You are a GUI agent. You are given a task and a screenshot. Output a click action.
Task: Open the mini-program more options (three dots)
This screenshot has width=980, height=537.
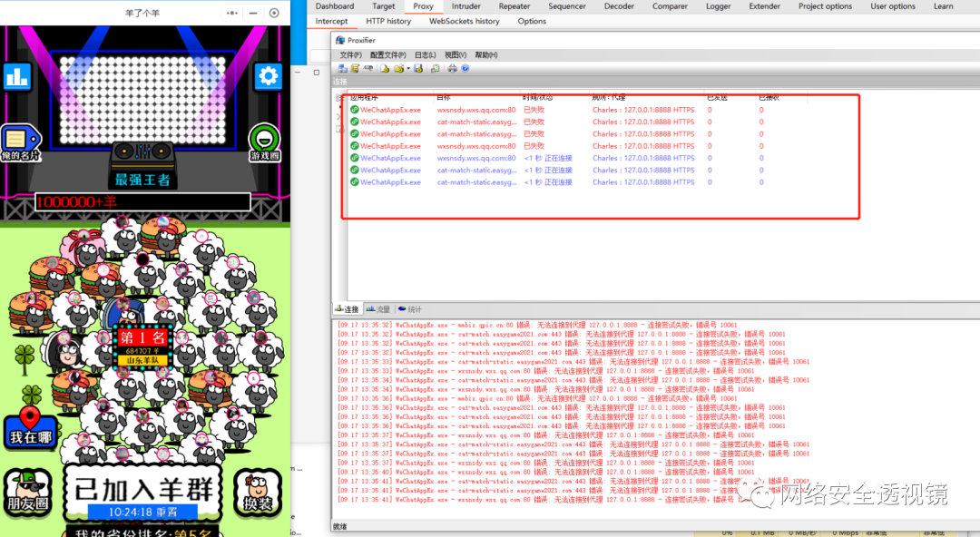point(232,13)
